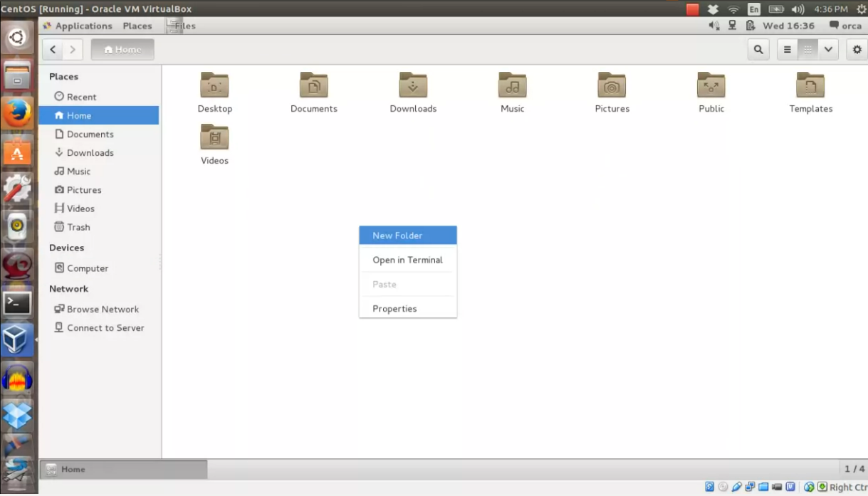868x496 pixels.
Task: Click Connect to Server in the sidebar
Action: [103, 327]
